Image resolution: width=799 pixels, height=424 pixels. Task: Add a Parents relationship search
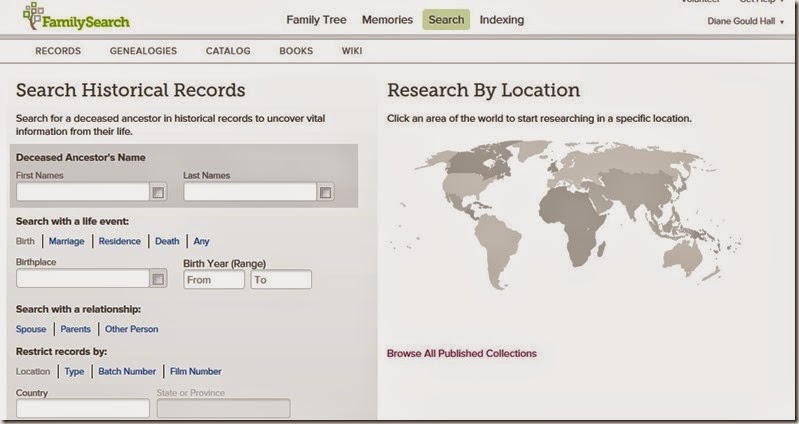[x=75, y=329]
